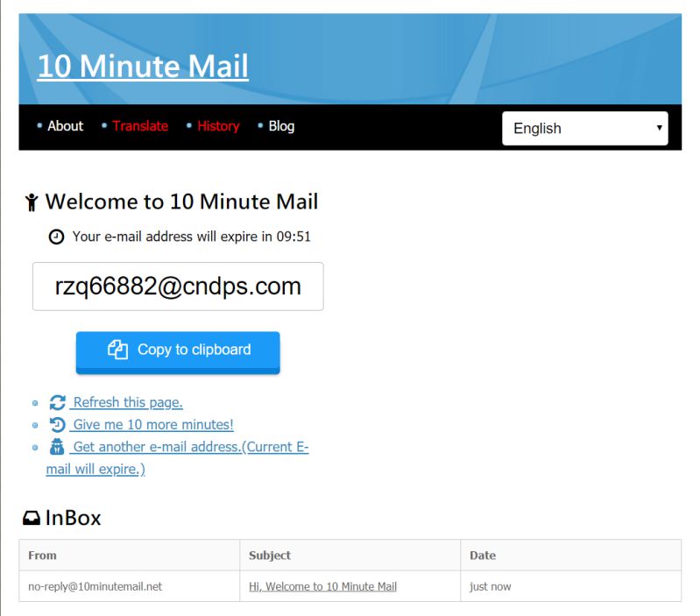Click the clock icon next to expiry timer
Viewport: 700px width, 616px height.
(x=57, y=237)
